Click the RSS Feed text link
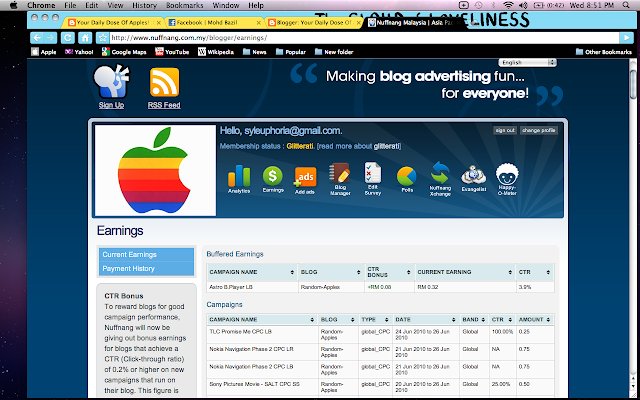The height and width of the screenshot is (400, 640). tap(164, 105)
